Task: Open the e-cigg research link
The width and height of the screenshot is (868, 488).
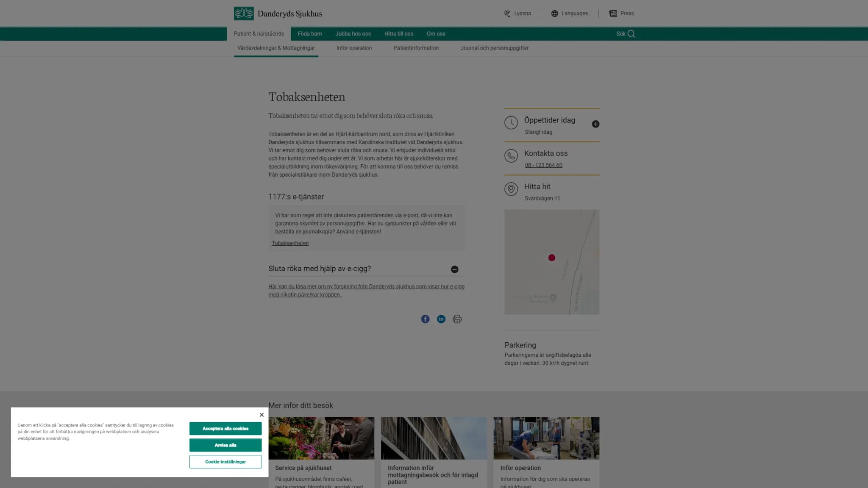Action: pyautogui.click(x=366, y=291)
